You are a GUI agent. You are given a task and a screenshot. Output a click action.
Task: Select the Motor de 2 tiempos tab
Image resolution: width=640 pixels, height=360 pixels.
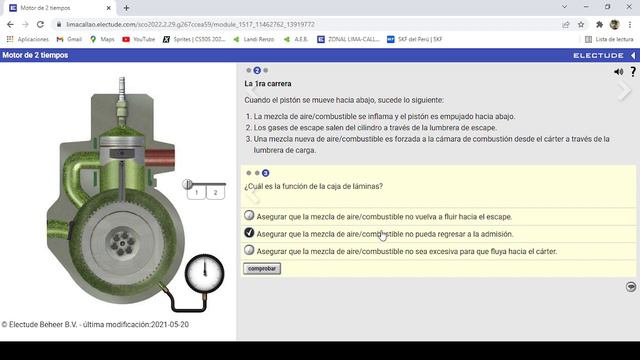point(59,8)
